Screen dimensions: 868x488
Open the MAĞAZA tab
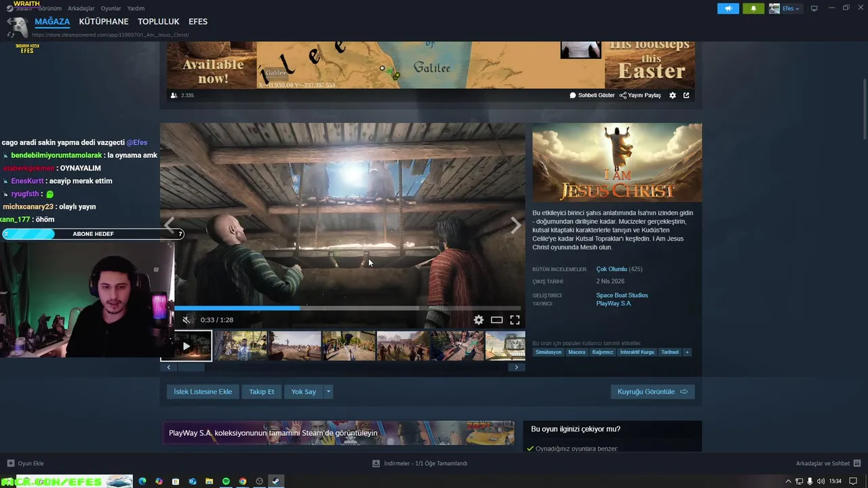coord(52,22)
